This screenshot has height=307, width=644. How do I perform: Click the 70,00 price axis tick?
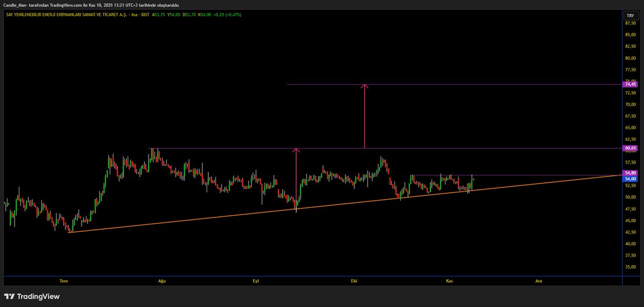point(630,105)
